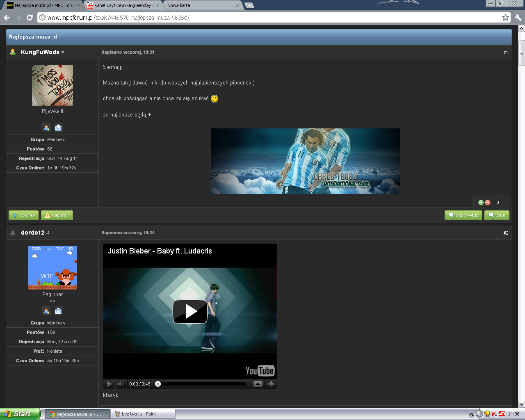Send a private message to KungFuWoda
Image resolution: width=525 pixels, height=420 pixels.
pyautogui.click(x=58, y=128)
